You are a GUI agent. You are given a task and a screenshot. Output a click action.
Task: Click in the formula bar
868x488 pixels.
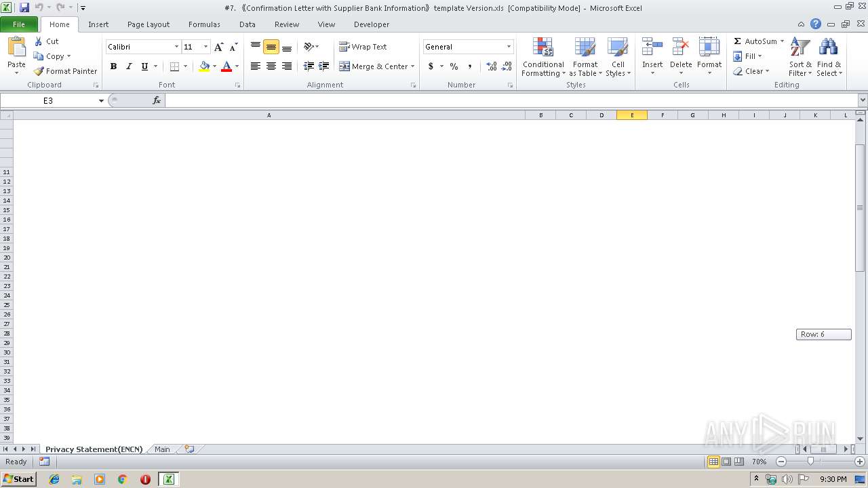(511, 100)
